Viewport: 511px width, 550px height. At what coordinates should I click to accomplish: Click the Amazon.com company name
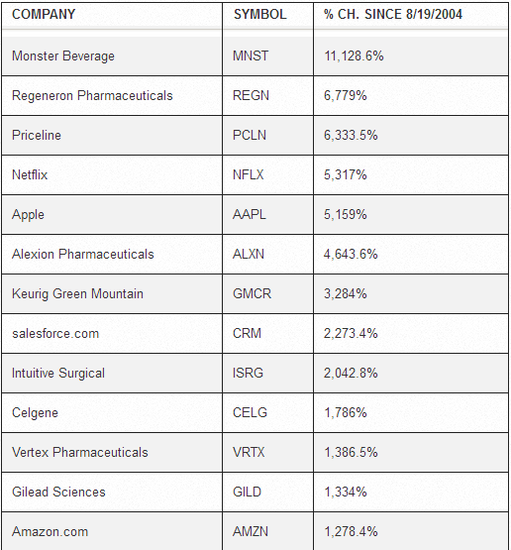(x=50, y=531)
